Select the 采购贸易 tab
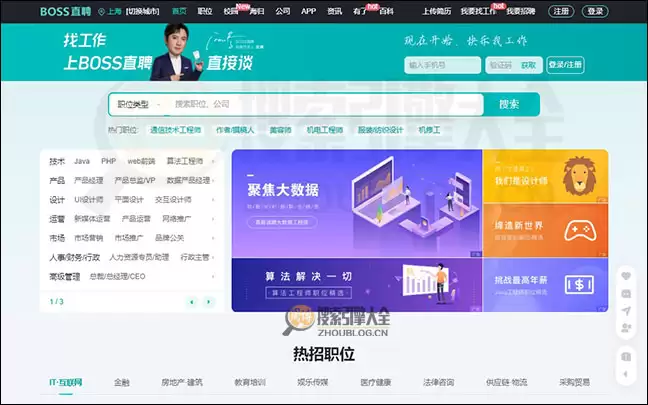This screenshot has height=405, width=648. point(574,383)
